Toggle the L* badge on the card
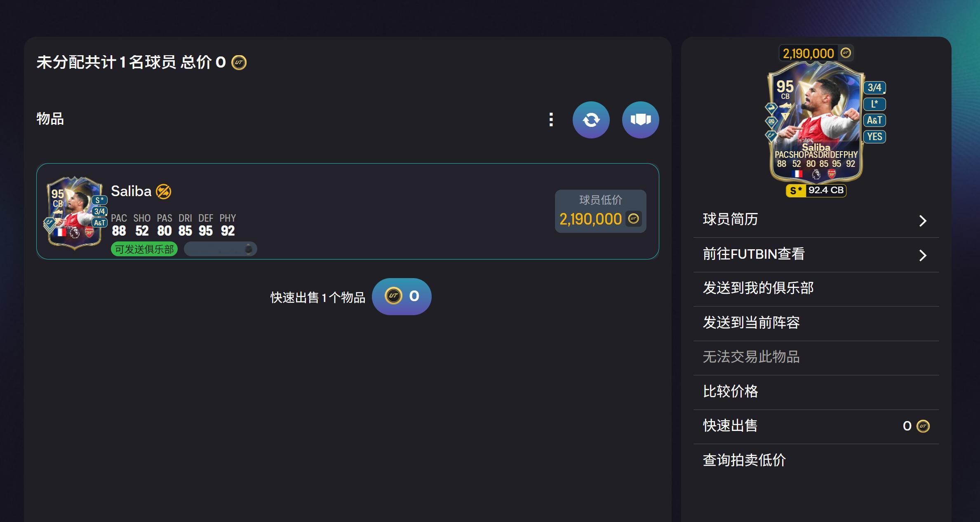This screenshot has height=522, width=980. tap(875, 103)
